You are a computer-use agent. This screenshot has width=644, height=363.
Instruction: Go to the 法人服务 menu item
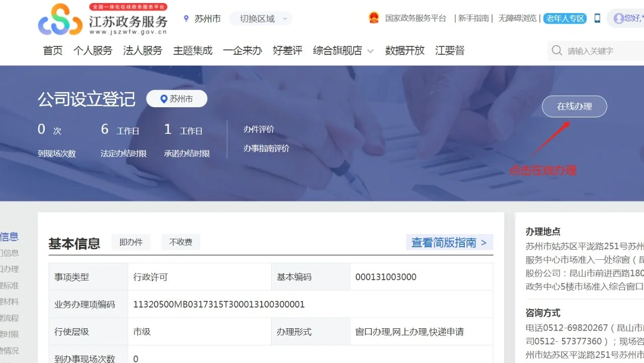142,51
